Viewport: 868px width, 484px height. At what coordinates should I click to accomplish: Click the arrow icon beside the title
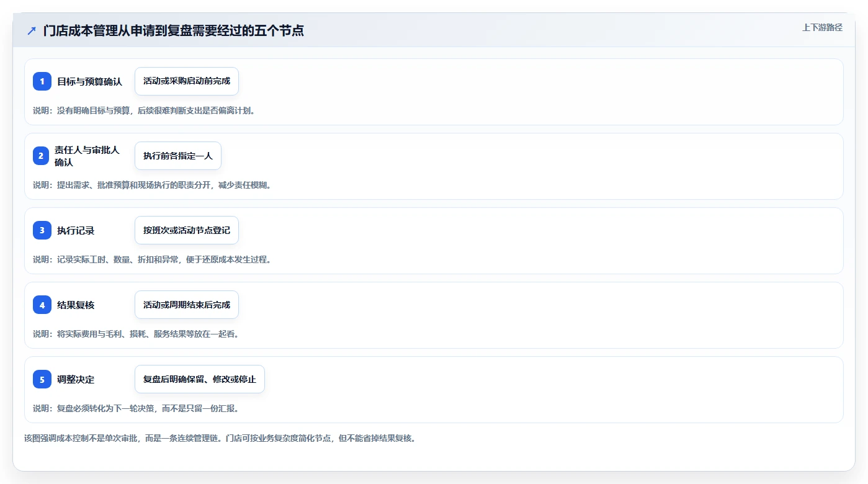32,31
